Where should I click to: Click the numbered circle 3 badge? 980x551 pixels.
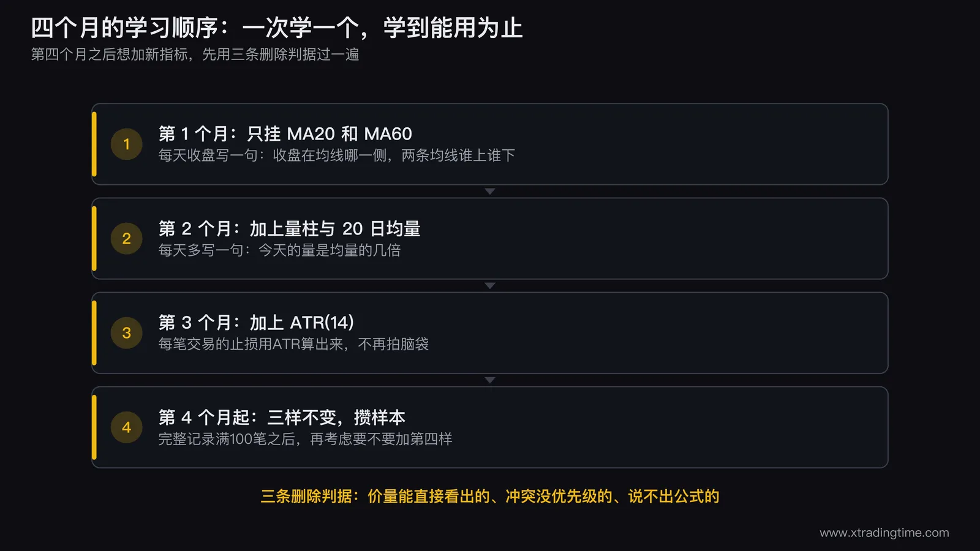pyautogui.click(x=126, y=333)
